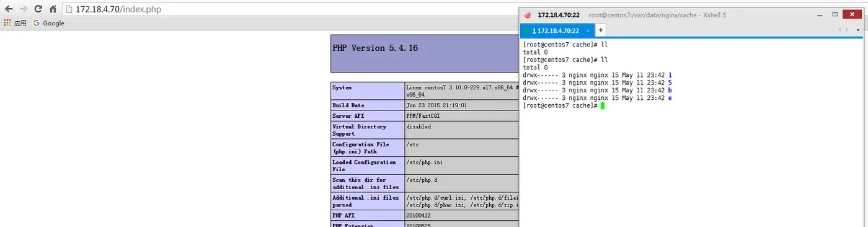868x227 pixels.
Task: Click the browser Back arrow
Action: pyautogui.click(x=9, y=9)
